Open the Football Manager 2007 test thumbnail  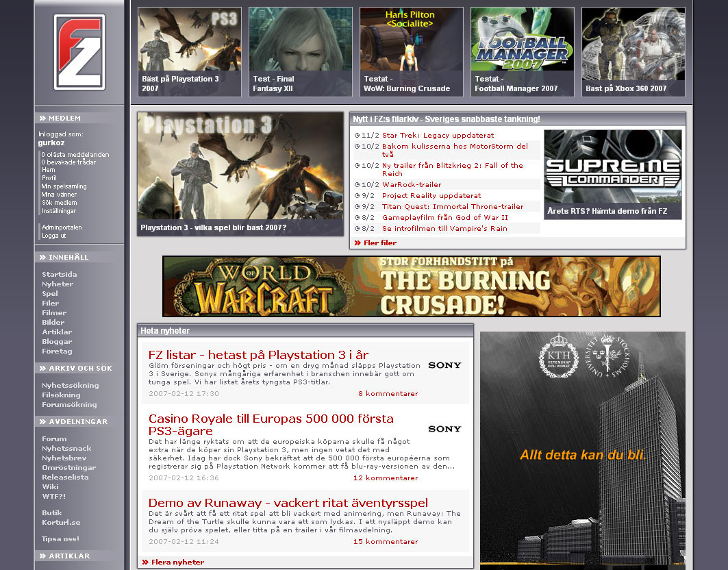click(x=523, y=52)
